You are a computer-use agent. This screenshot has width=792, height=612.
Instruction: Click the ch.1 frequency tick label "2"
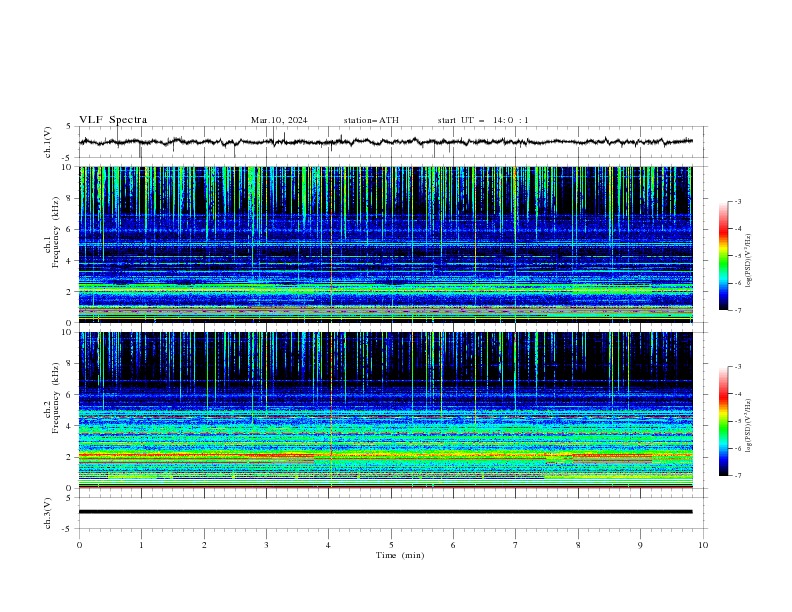(70, 291)
